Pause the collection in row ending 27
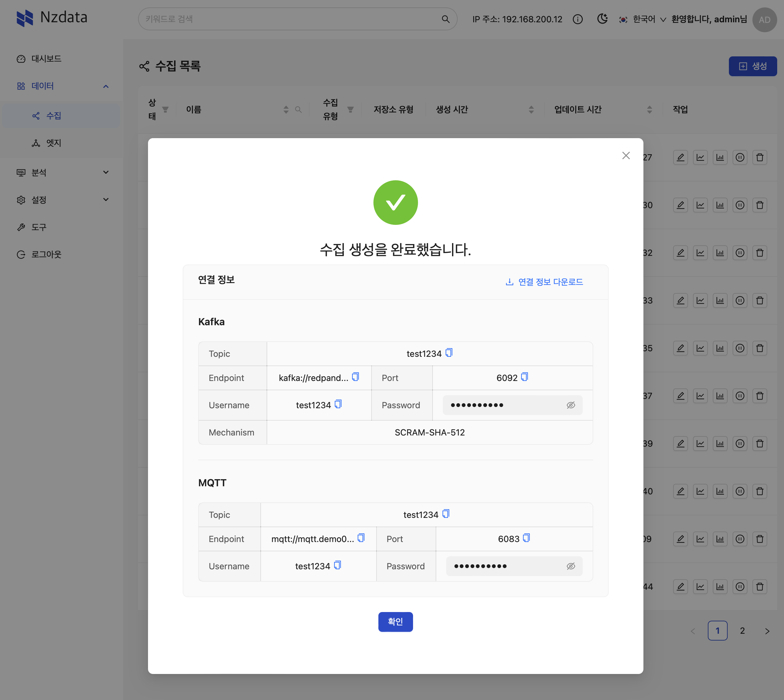This screenshot has height=700, width=784. tap(740, 157)
